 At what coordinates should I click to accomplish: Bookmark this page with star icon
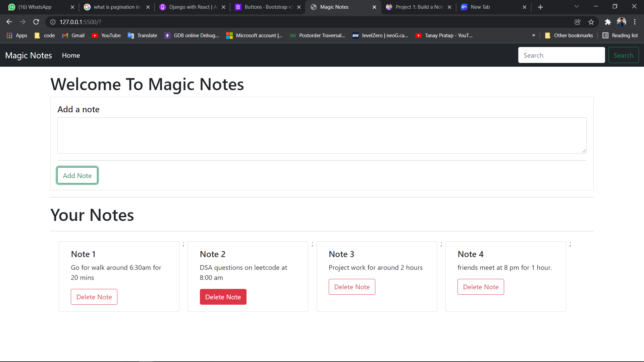click(591, 22)
